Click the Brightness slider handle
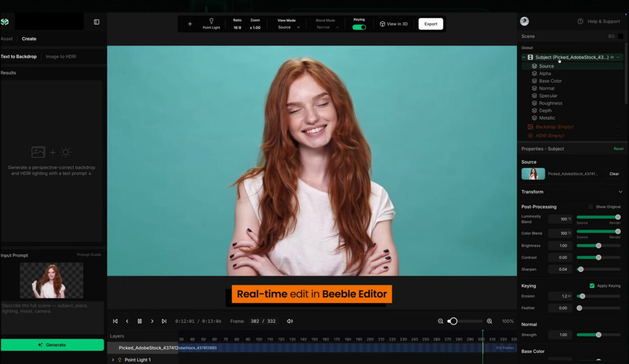This screenshot has height=364, width=629. pos(598,245)
